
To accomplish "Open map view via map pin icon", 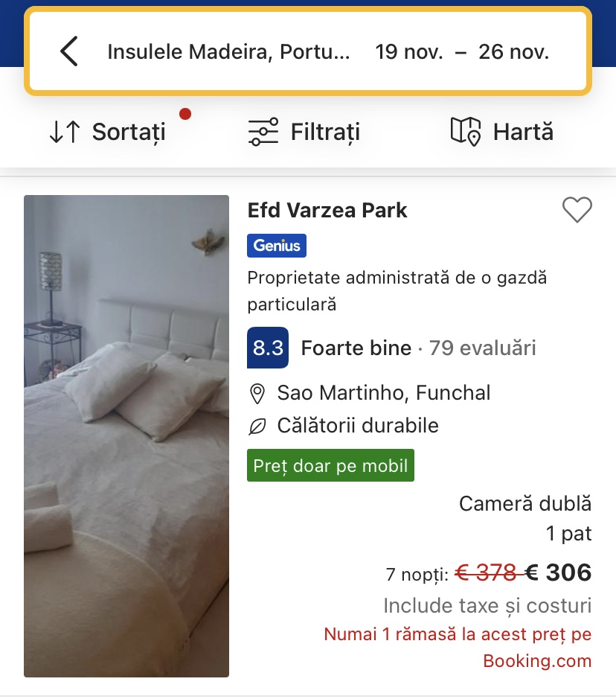I will coord(466,132).
